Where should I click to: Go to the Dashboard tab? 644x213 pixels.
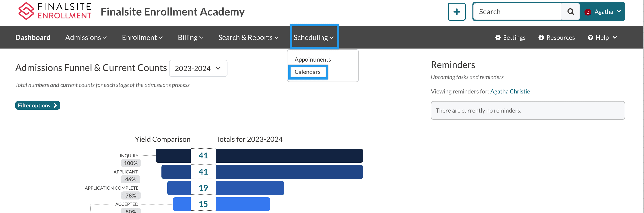33,38
